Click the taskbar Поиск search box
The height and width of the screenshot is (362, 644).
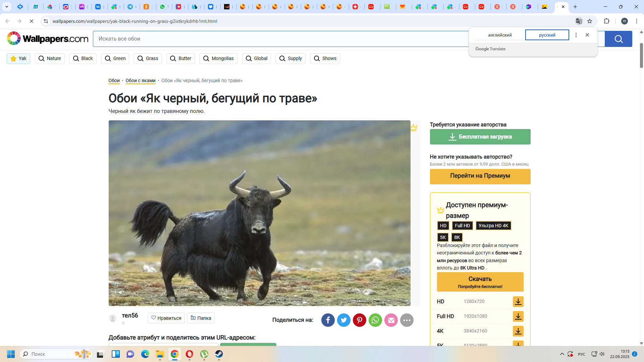click(56, 354)
